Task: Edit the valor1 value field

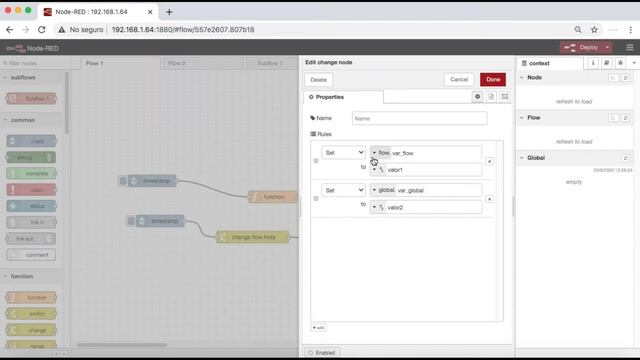Action: (433, 170)
